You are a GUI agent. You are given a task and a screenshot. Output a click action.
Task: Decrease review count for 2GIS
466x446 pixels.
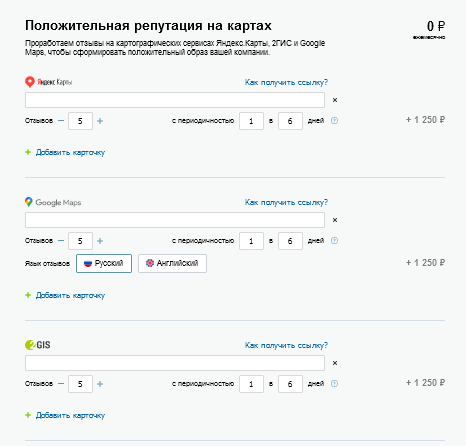[x=61, y=384]
